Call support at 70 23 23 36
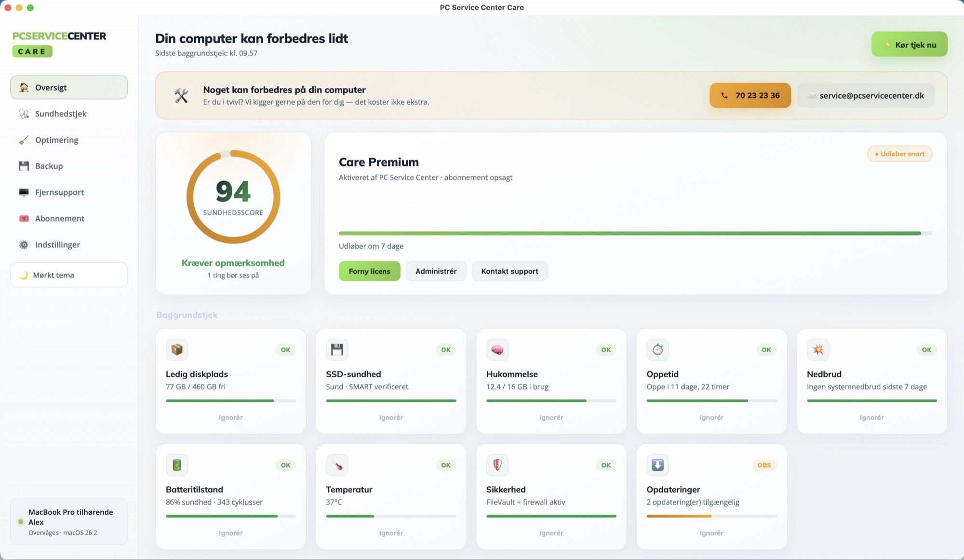The height and width of the screenshot is (560, 964). 750,95
